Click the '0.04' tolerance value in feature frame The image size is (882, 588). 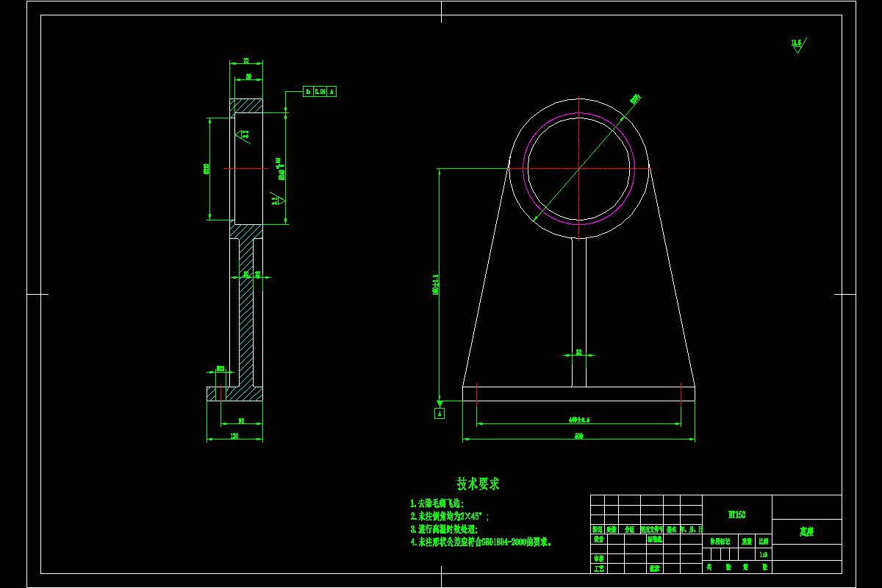click(320, 92)
